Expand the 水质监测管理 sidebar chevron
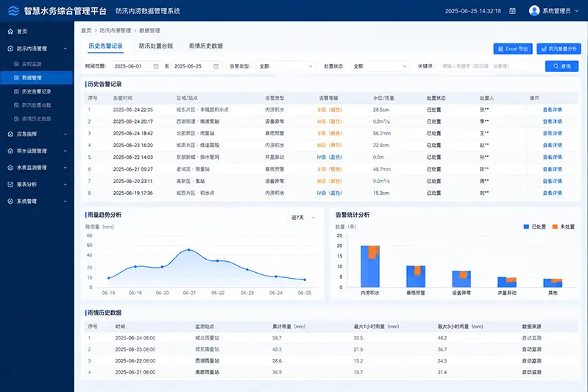This screenshot has height=392, width=588. tap(65, 168)
